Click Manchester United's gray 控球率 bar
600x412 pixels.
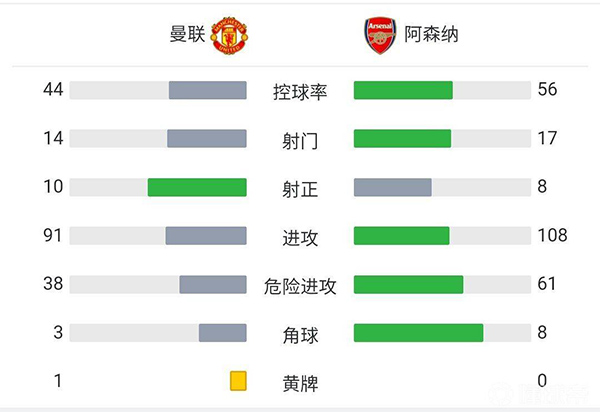[x=207, y=90]
